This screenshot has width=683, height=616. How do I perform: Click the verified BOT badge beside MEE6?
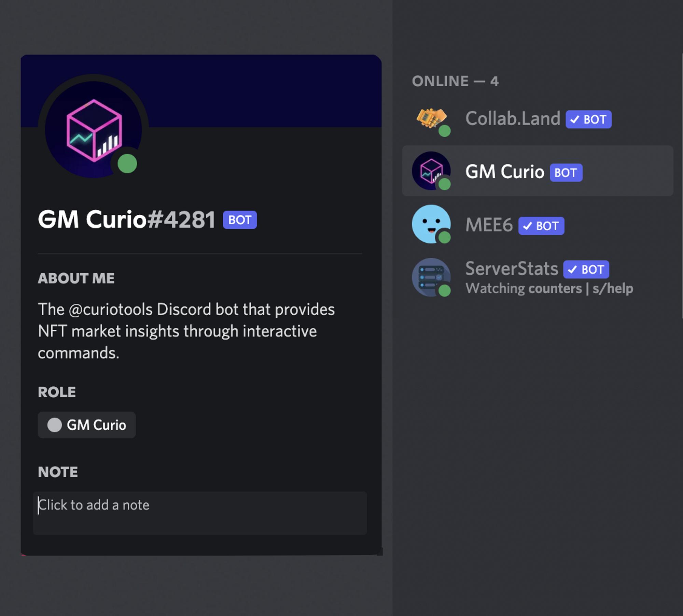[541, 226]
